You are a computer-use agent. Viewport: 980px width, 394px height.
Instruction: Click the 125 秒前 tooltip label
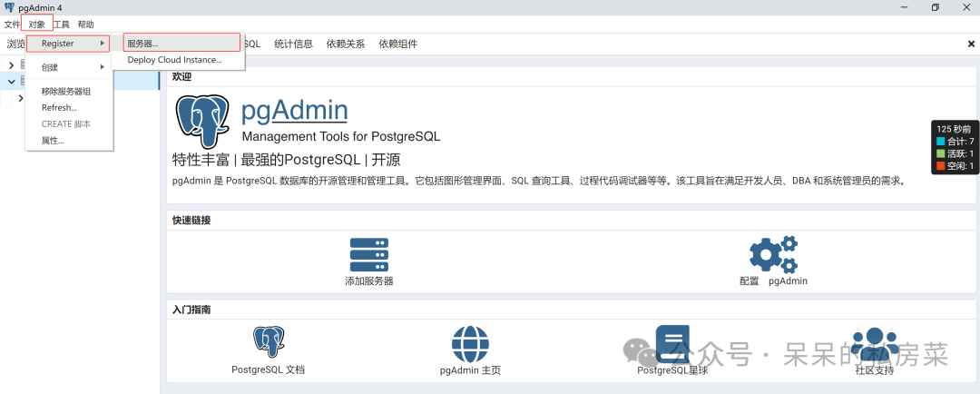coord(955,128)
